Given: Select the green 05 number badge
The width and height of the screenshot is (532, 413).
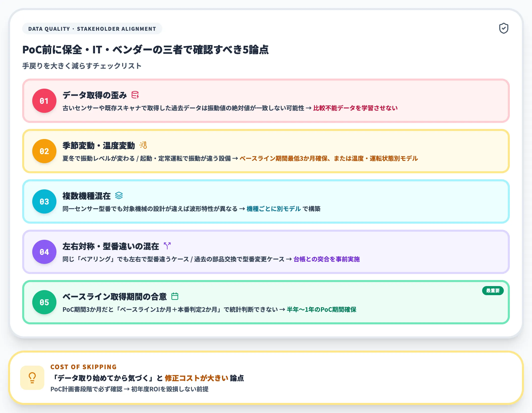Looking at the screenshot, I should pyautogui.click(x=44, y=302).
